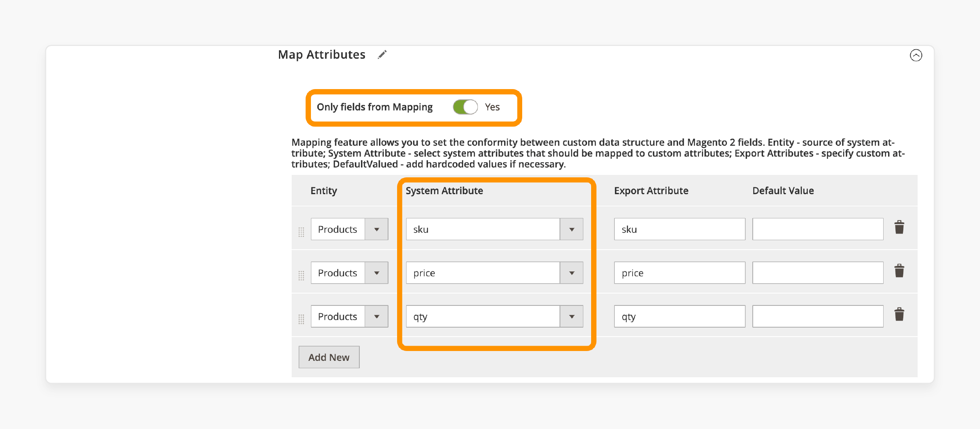980x429 pixels.
Task: Select the sku Export Attribute text field
Action: 679,229
